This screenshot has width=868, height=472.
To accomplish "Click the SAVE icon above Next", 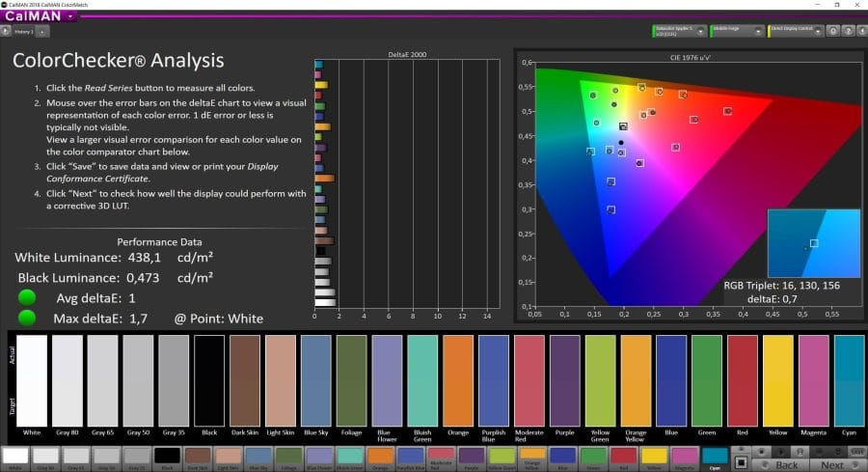I will click(857, 451).
